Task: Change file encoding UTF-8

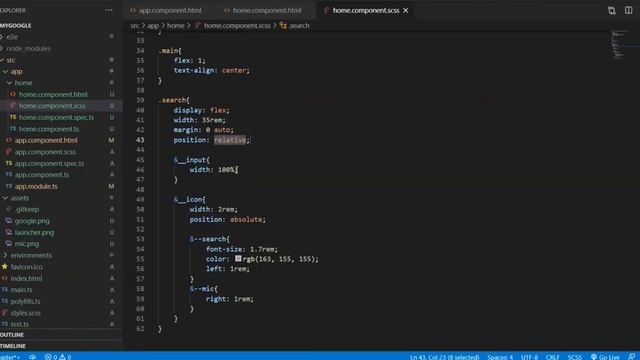Action: 529,357
